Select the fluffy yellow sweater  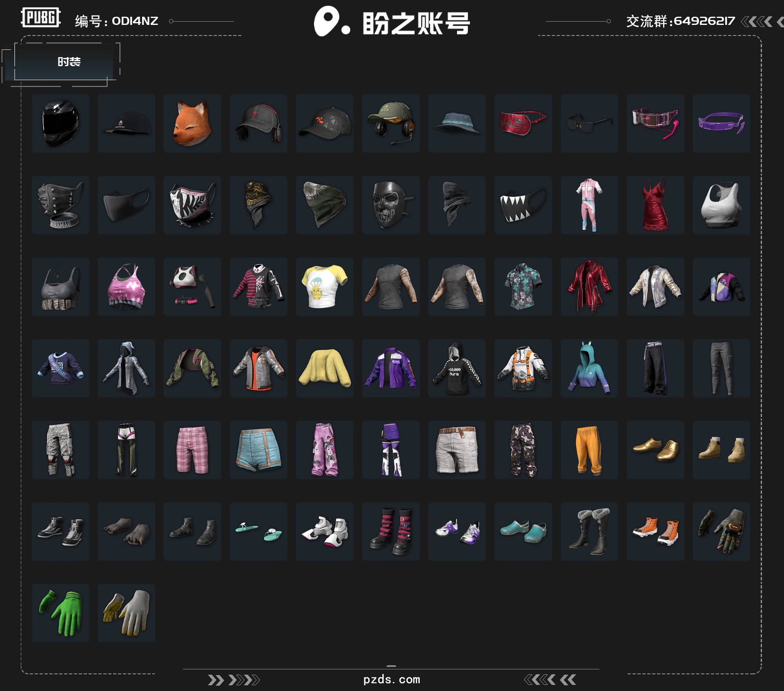click(325, 368)
